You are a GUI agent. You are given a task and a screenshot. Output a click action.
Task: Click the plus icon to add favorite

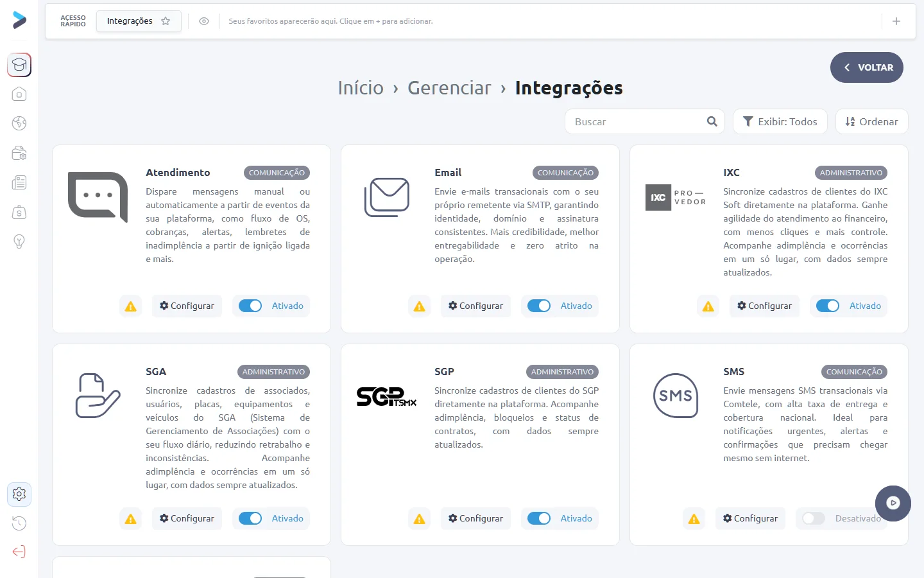pos(896,21)
